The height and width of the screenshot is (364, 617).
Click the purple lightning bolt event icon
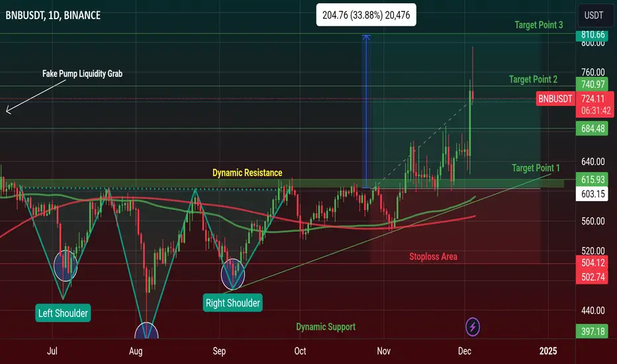click(x=473, y=327)
